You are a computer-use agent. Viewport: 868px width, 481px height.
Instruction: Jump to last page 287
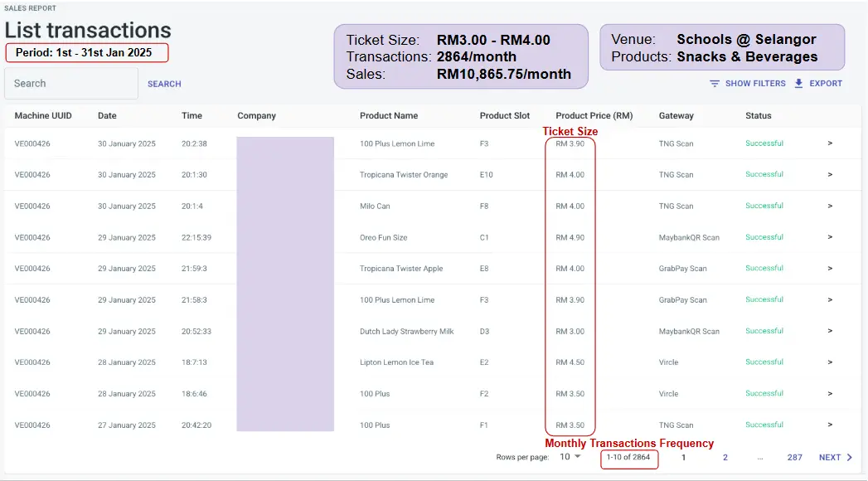794,458
